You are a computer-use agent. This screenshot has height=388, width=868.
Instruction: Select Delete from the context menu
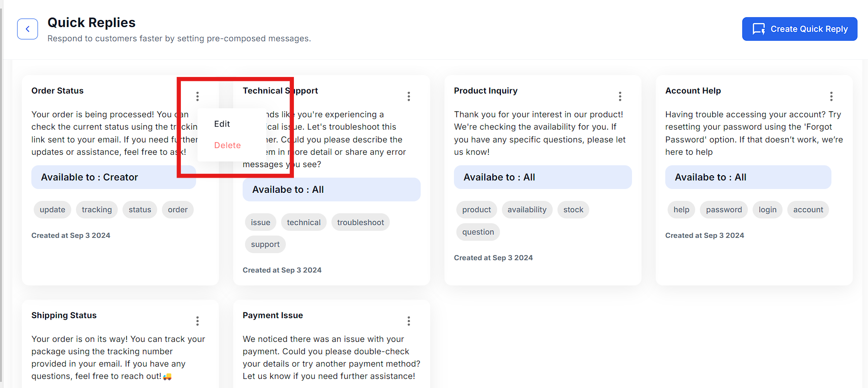(x=227, y=145)
